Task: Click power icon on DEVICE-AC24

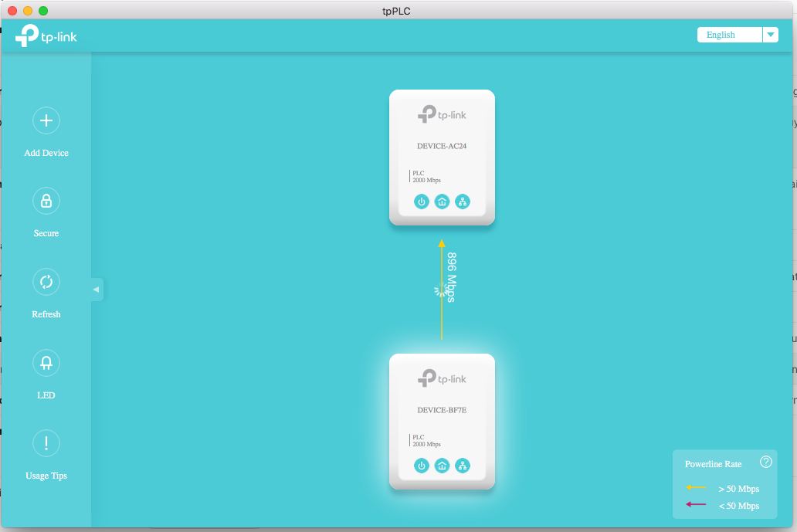Action: tap(422, 202)
